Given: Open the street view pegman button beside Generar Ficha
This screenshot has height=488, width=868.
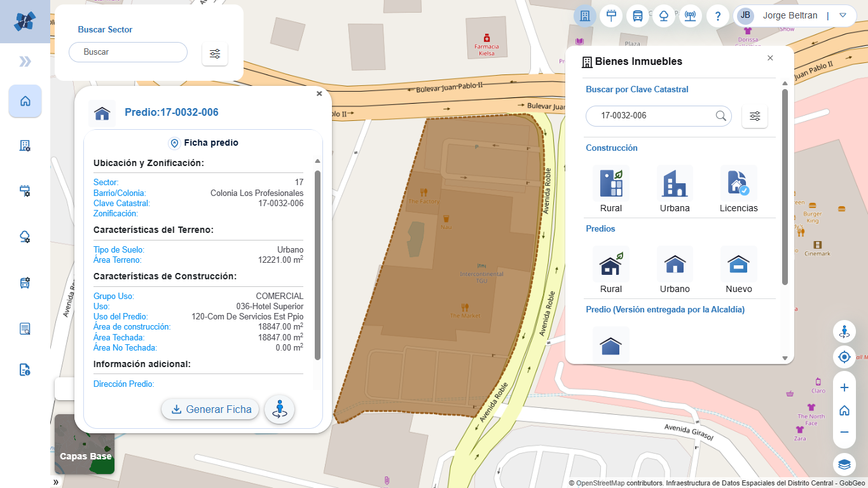Looking at the screenshot, I should [x=279, y=410].
